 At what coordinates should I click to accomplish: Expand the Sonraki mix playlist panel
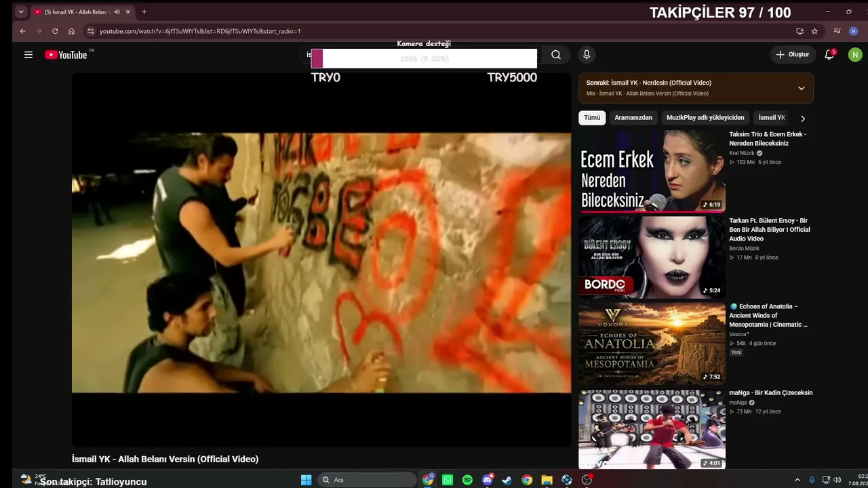click(x=802, y=88)
